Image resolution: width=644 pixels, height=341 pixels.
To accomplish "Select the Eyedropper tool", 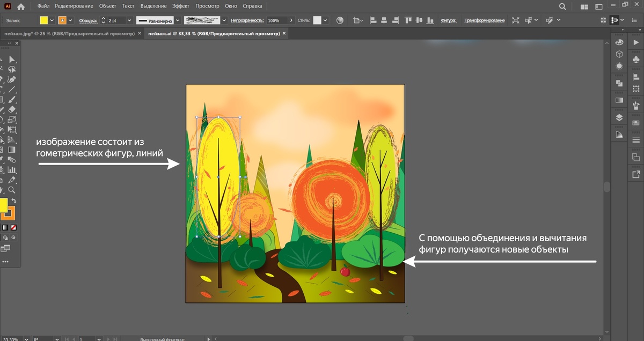I will click(x=11, y=180).
